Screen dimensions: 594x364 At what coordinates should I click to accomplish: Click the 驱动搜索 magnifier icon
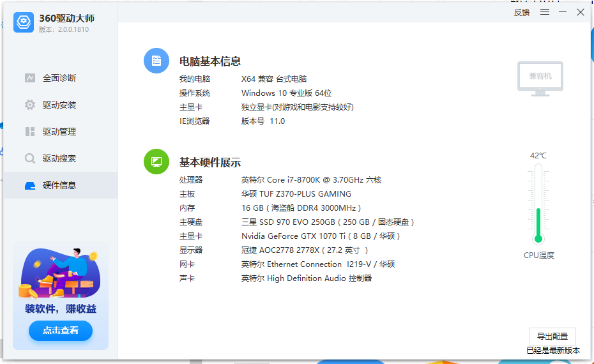[x=30, y=158]
